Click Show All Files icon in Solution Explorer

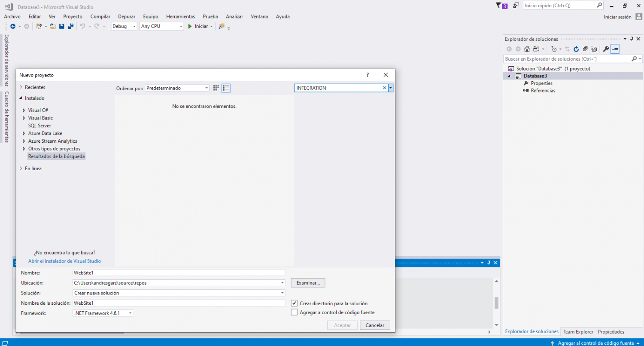click(x=594, y=49)
